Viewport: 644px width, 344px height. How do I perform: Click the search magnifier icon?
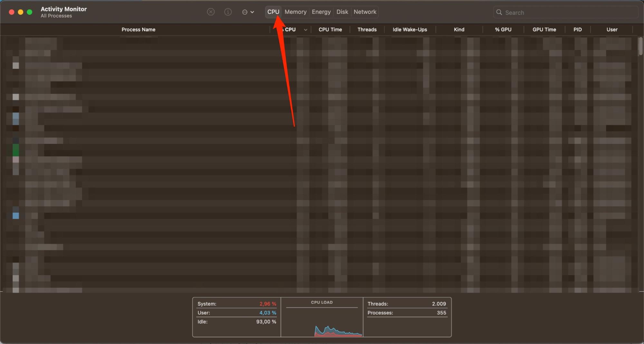[x=499, y=12]
